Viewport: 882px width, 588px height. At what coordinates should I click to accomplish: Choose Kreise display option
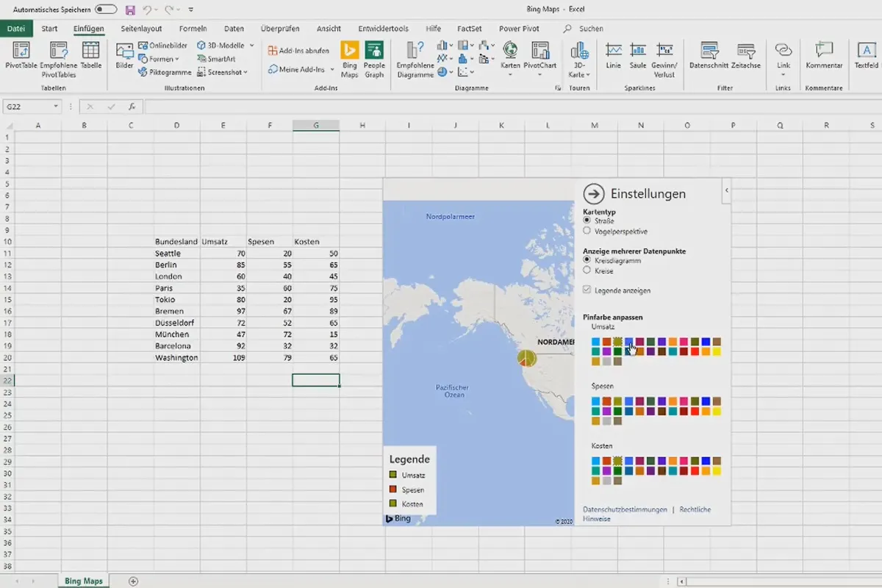pyautogui.click(x=587, y=270)
